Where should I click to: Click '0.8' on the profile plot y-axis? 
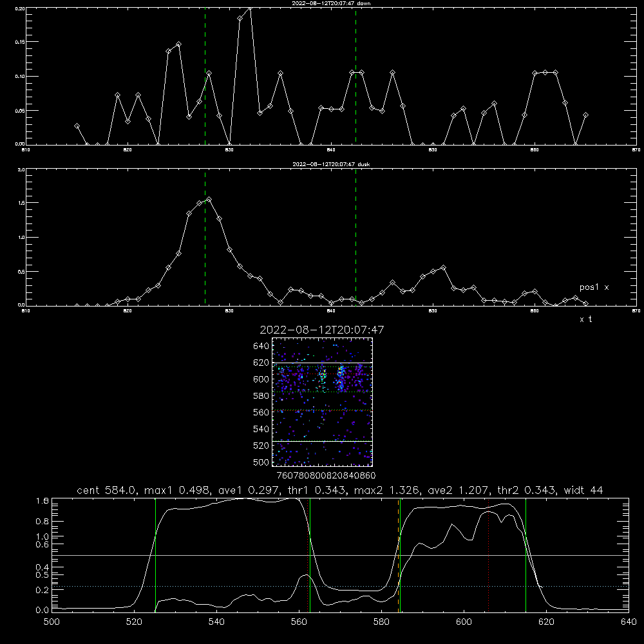[x=43, y=522]
